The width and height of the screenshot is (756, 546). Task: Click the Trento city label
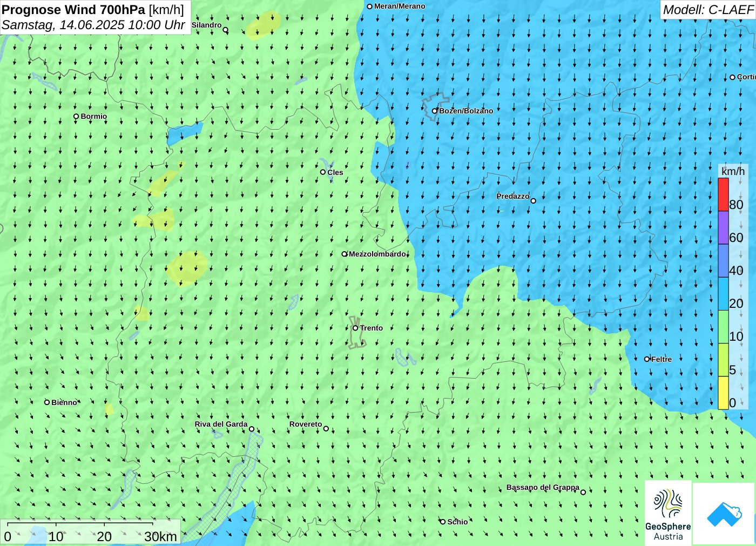[372, 328]
